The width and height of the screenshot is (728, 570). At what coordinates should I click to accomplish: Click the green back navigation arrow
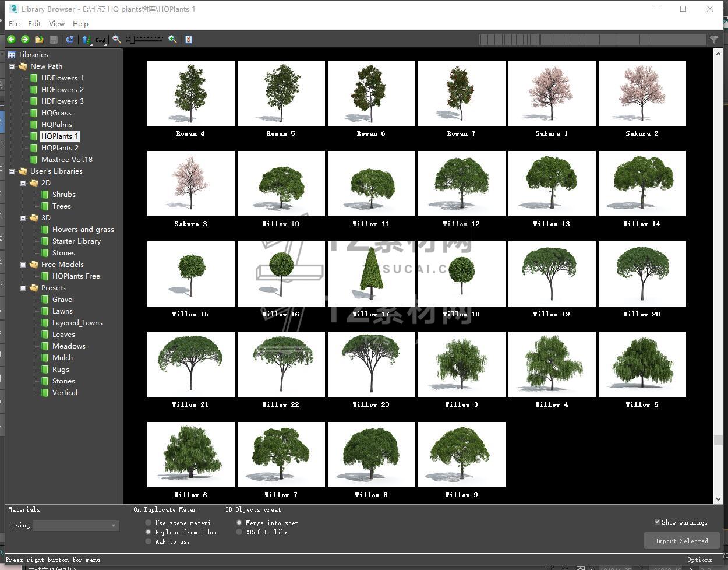(x=11, y=39)
